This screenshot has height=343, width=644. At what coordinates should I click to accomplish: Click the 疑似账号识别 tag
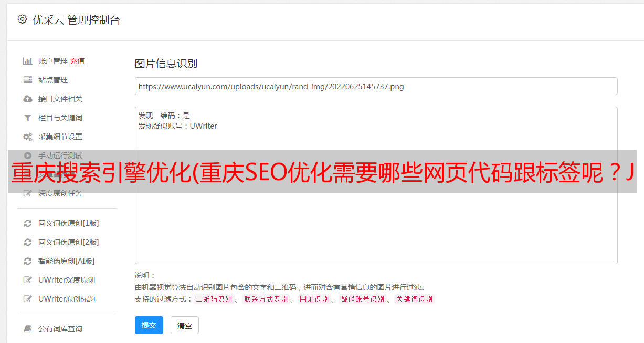[362, 299]
